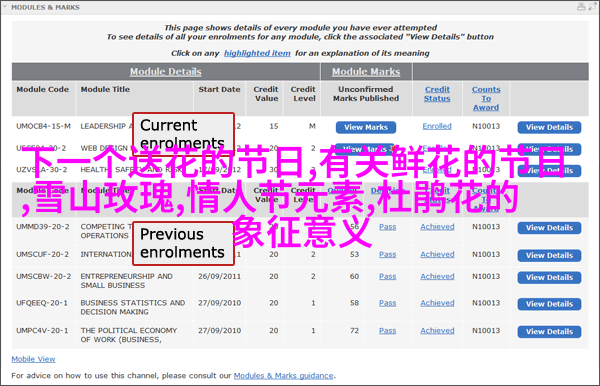View details for UMPC4V-20-1 Political Economy
The height and width of the screenshot is (386, 600).
coord(549,332)
